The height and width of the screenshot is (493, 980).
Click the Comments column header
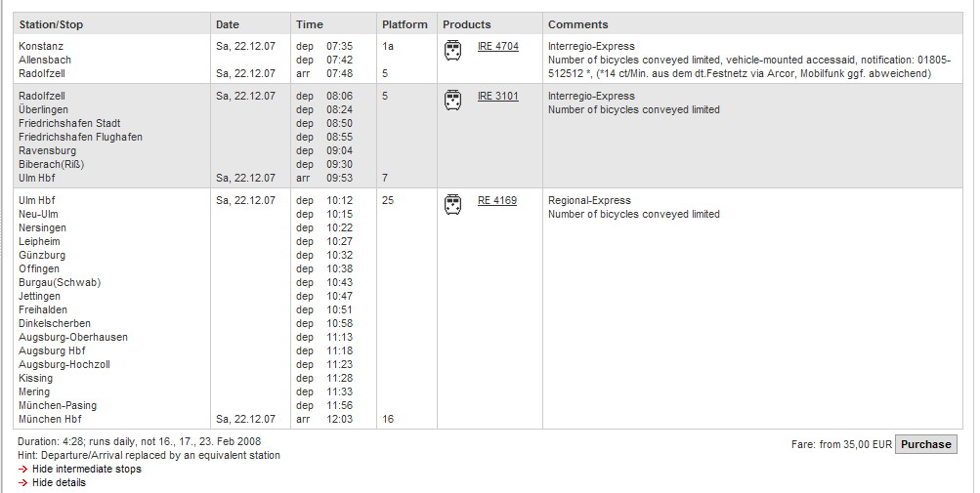click(578, 24)
